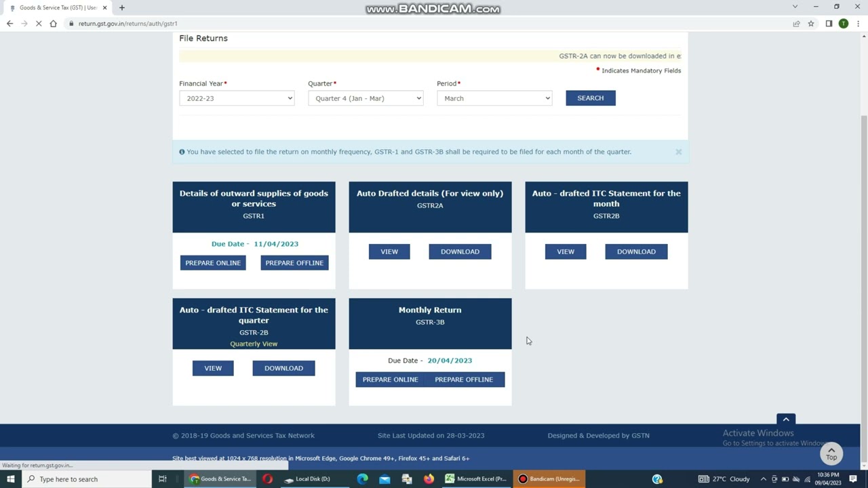Open Mail app from taskbar
The image size is (868, 488).
[x=384, y=479]
